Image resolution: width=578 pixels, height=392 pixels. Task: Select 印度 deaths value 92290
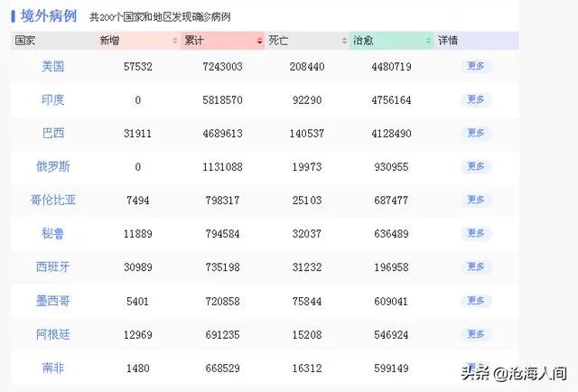point(307,100)
